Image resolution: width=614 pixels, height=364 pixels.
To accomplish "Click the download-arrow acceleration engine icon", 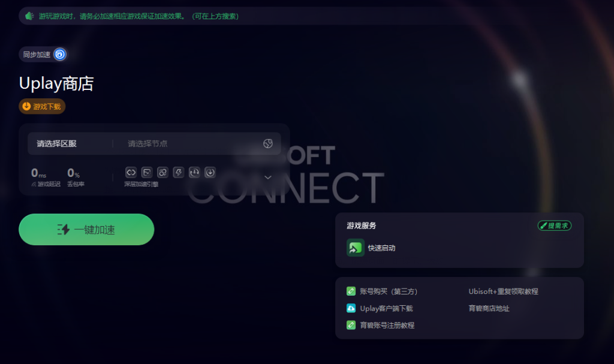I will [210, 172].
